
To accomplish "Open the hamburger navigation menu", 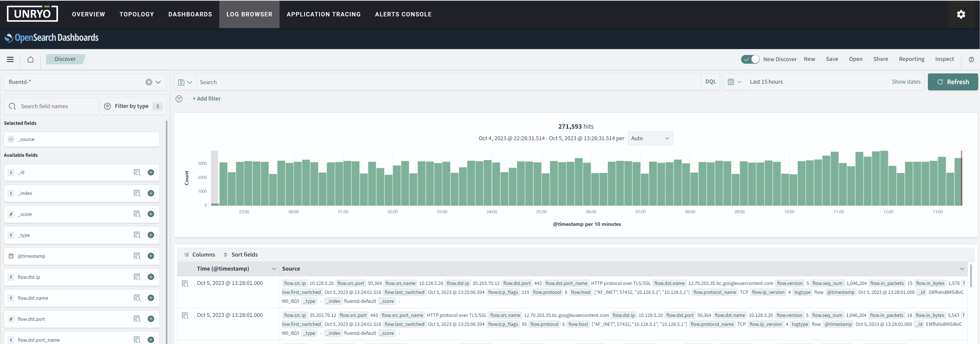I will (10, 59).
